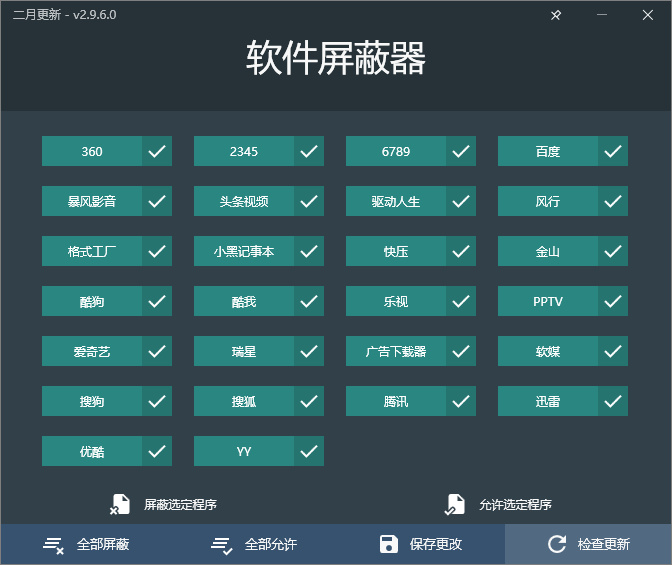The height and width of the screenshot is (565, 672).
Task: Select the PPTV label button
Action: point(548,301)
